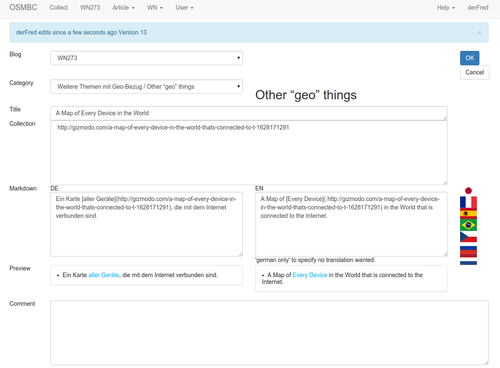Click the Markdown label
The width and height of the screenshot is (500, 368).
tap(23, 188)
